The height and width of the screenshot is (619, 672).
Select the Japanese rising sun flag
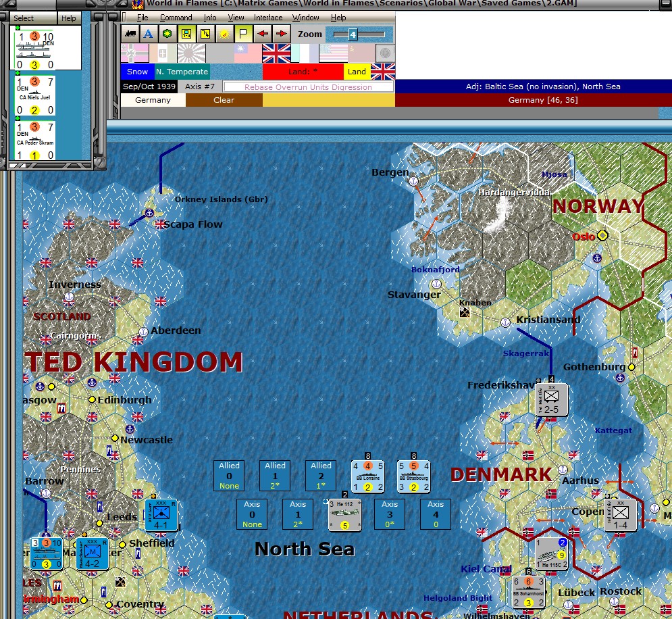point(191,53)
